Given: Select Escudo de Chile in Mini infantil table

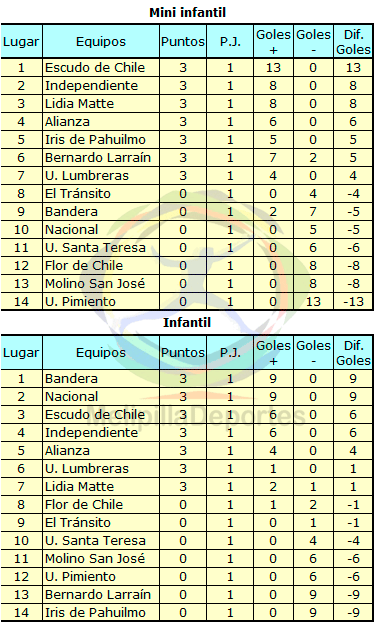Looking at the screenshot, I should [x=95, y=67].
